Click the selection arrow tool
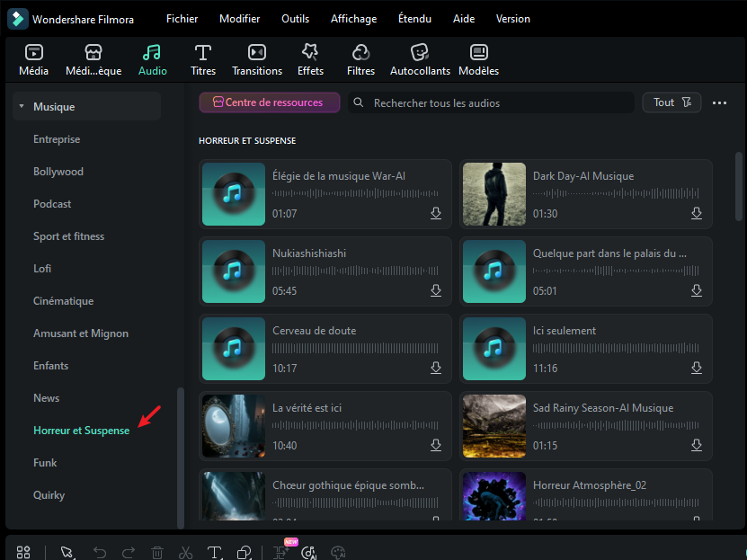 pos(67,553)
